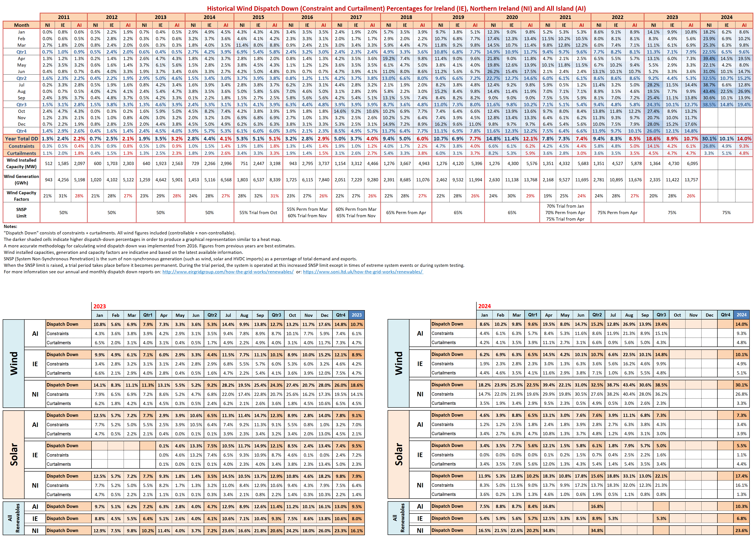
Task: Click the 2024 title above the lower-right table
Action: [484, 306]
